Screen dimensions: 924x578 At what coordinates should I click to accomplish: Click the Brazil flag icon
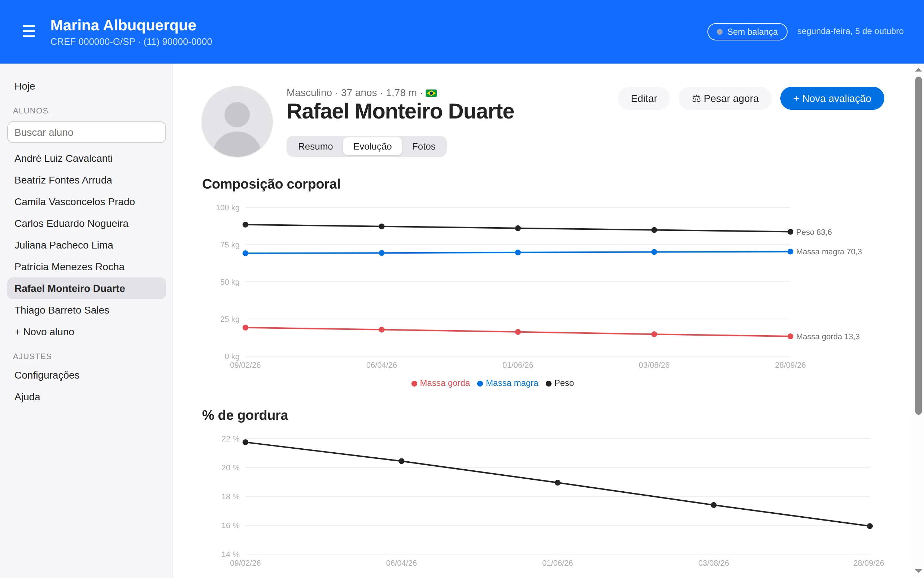click(x=431, y=93)
